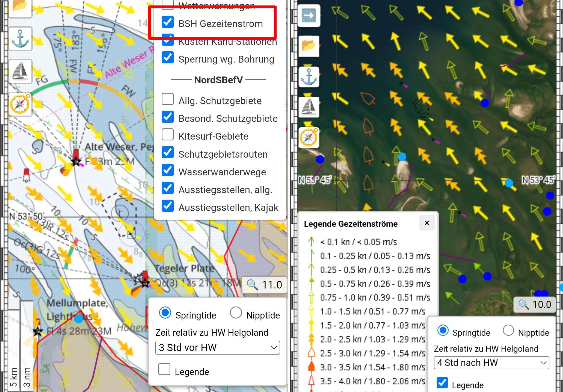Click zoom level 11.0 indicator
The height and width of the screenshot is (392, 563).
[x=264, y=285]
